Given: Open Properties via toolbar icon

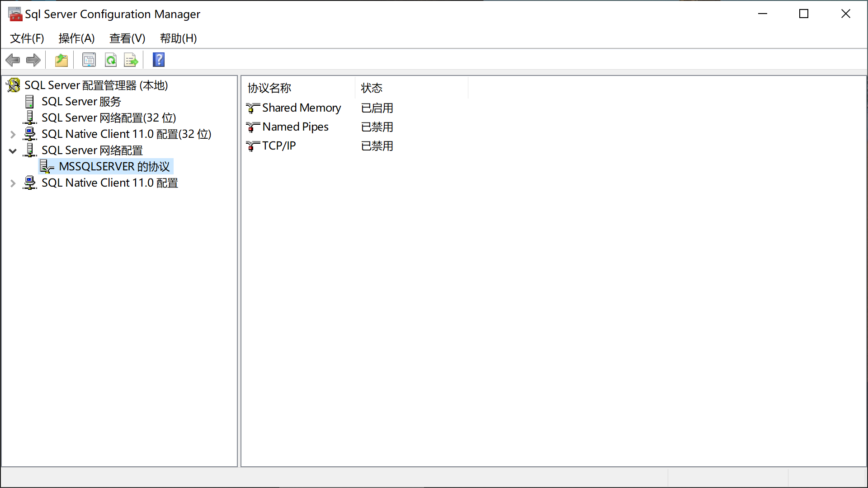Looking at the screenshot, I should [x=89, y=60].
